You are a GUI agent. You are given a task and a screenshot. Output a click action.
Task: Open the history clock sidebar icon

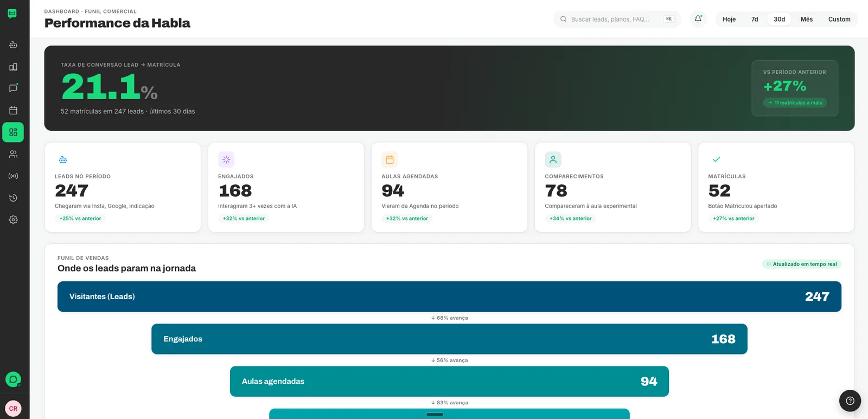pyautogui.click(x=14, y=198)
